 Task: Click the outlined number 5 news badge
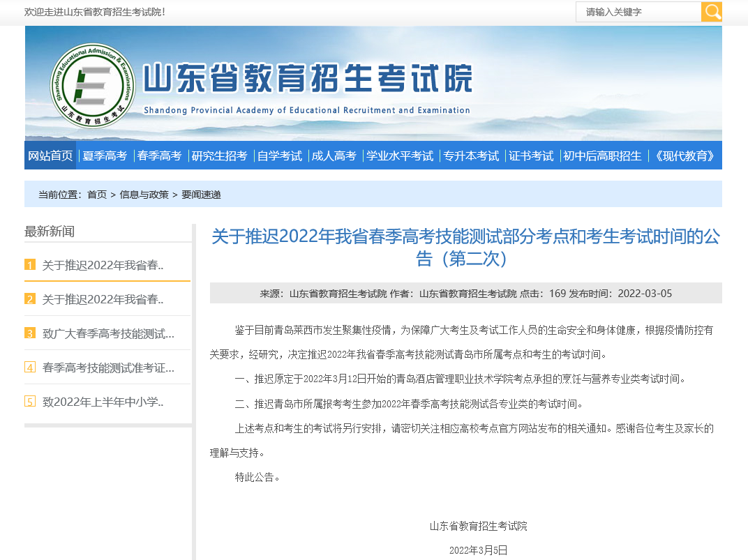[30, 402]
